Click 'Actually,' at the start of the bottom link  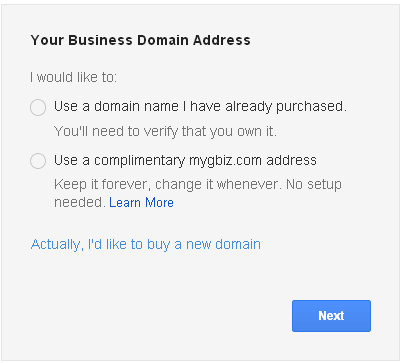coord(57,245)
